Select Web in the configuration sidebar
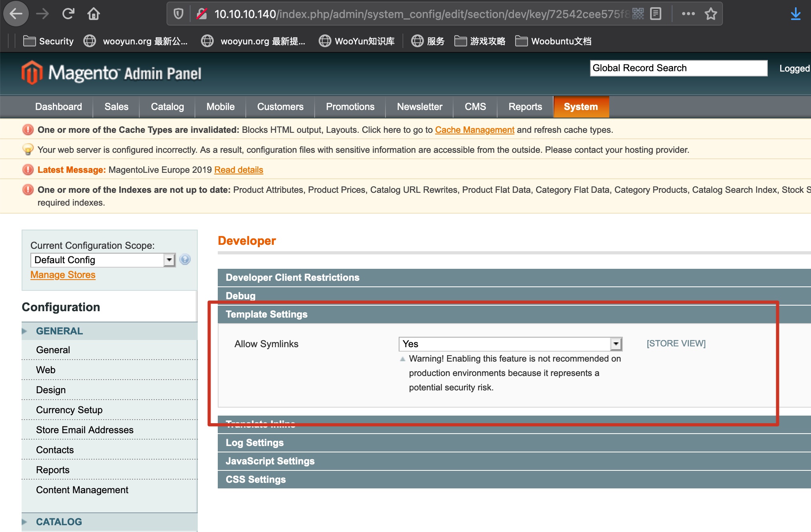Screen dimensions: 811x532 [46, 370]
